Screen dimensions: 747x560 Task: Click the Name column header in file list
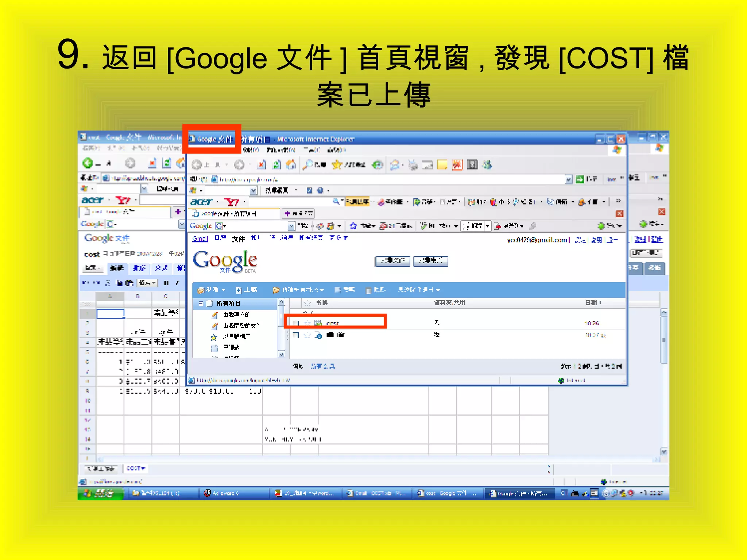pos(322,303)
